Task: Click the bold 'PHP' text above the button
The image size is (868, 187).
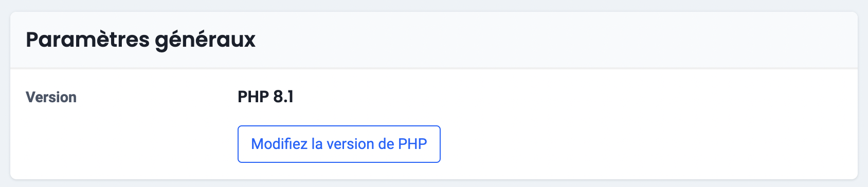Action: pos(253,97)
